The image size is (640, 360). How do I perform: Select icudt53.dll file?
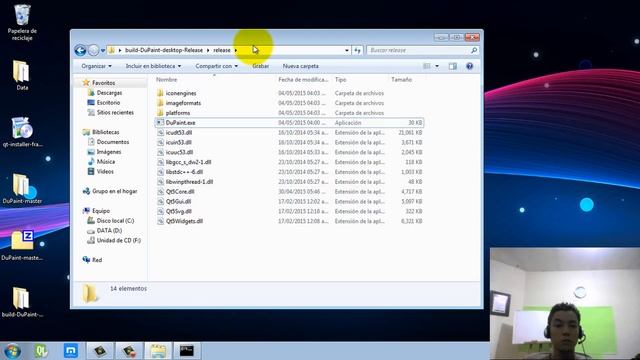(179, 133)
